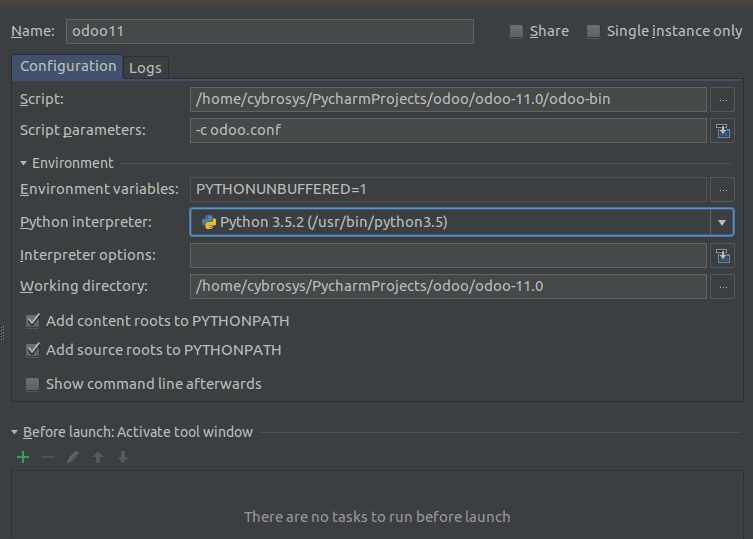Open the Environment variables editor ellipsis button
Viewport: 753px width, 539px height.
point(723,190)
